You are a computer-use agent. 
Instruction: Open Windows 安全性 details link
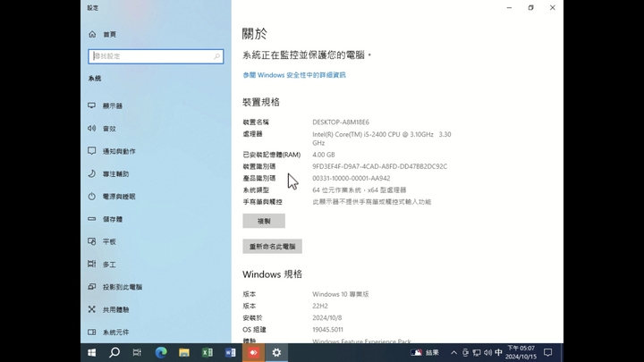click(x=294, y=75)
